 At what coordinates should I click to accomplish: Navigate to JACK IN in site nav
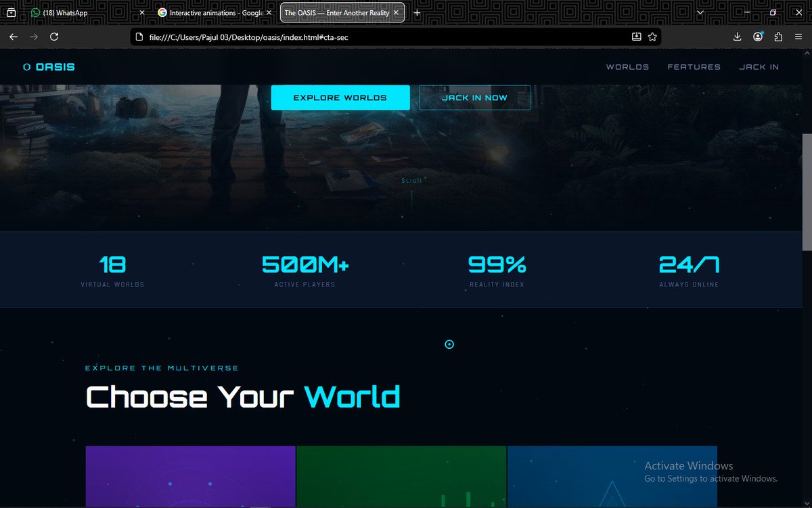pyautogui.click(x=759, y=67)
